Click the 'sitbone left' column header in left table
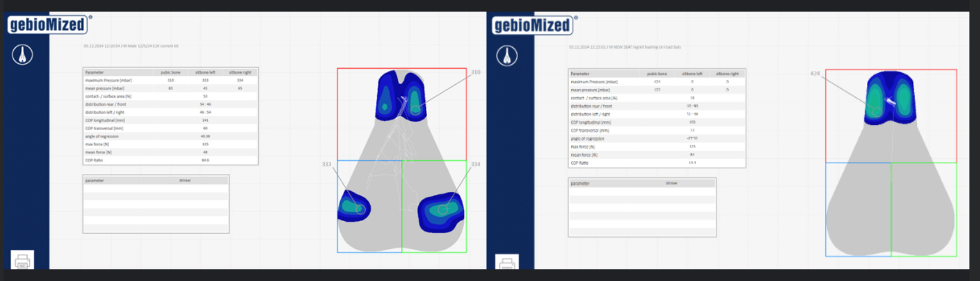The height and width of the screenshot is (281, 980). point(205,73)
